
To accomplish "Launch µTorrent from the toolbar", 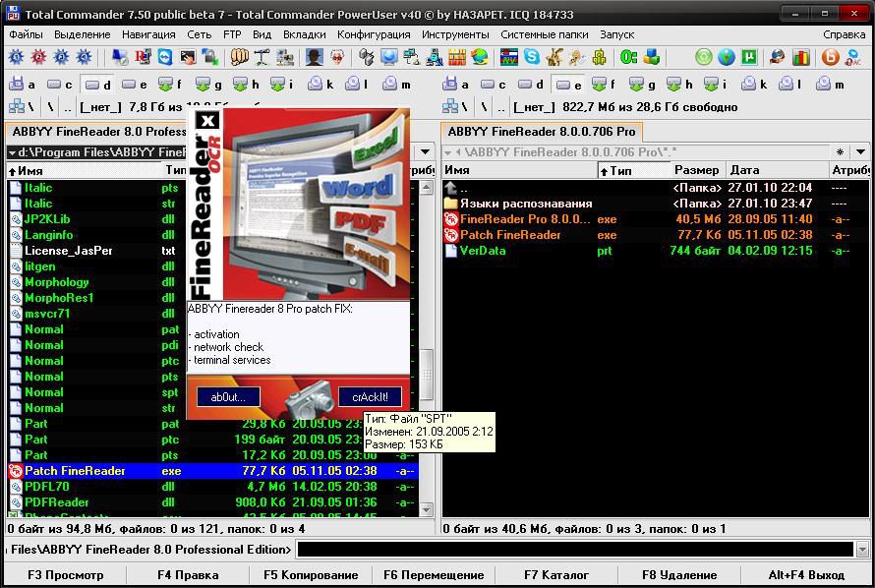I will click(748, 56).
